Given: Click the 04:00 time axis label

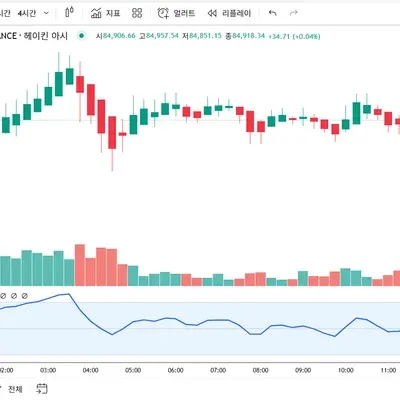Looking at the screenshot, I should (90, 370).
